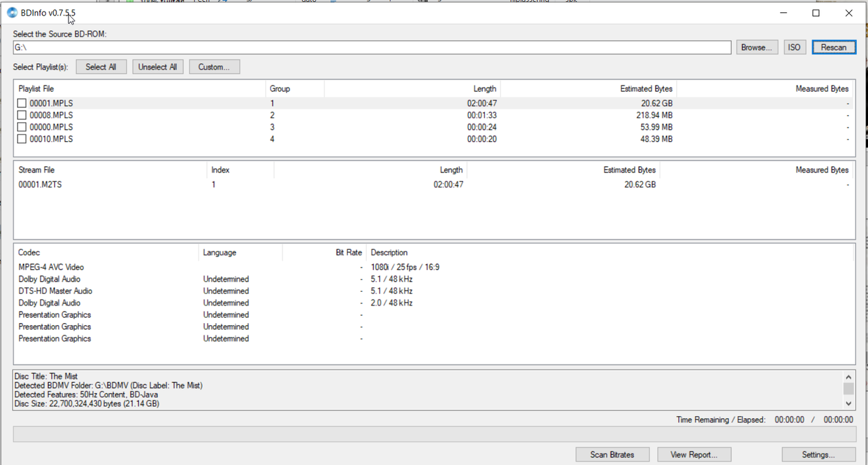Click the 218.94 MB estimated bytes value

(x=654, y=115)
